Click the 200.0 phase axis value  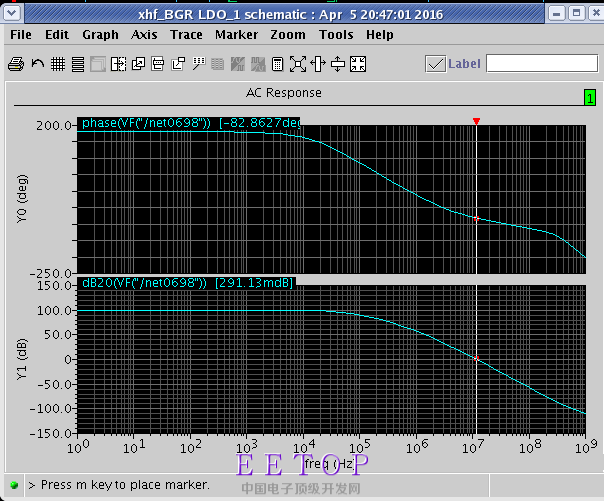coord(54,126)
